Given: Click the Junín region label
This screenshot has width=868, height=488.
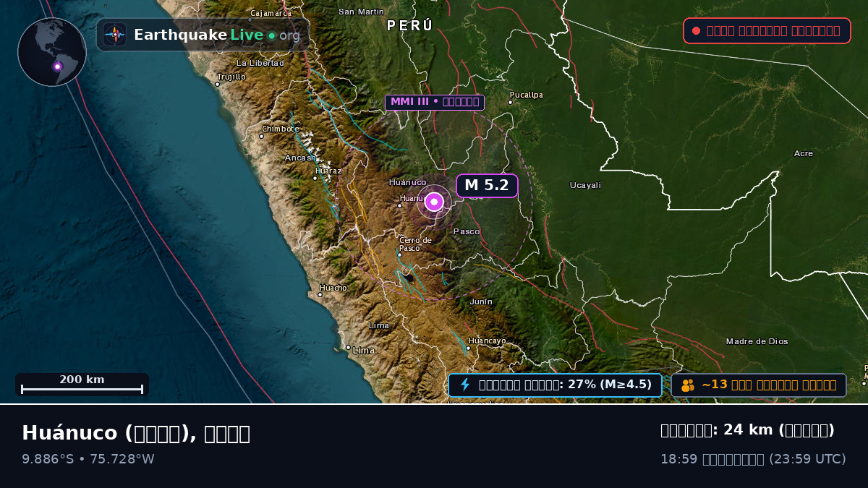Looking at the screenshot, I should [x=481, y=301].
